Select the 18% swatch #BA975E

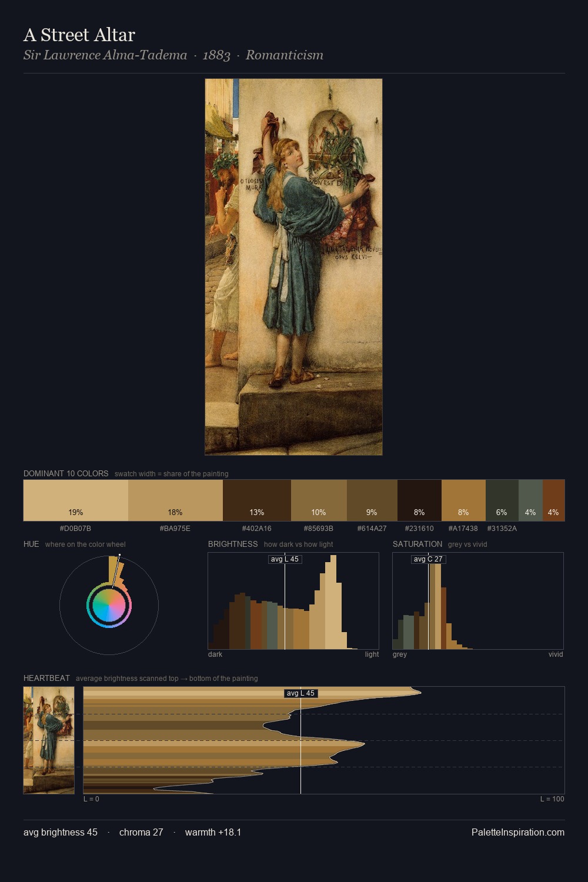[175, 500]
